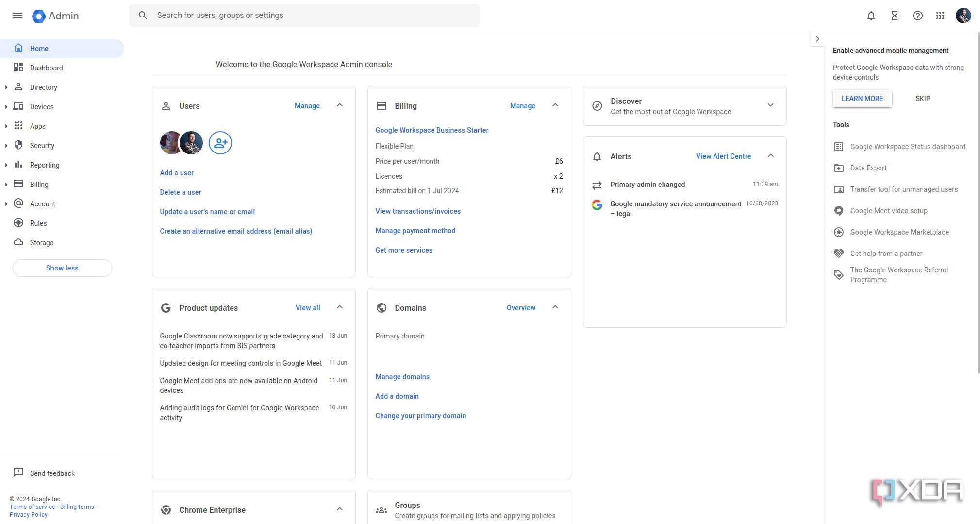980x524 pixels.
Task: Click Manage in the Users card
Action: 307,106
